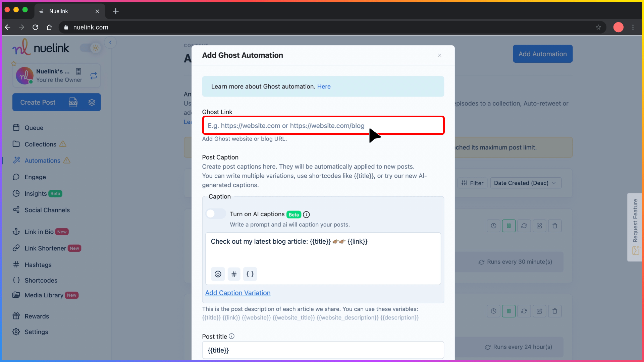644x362 pixels.
Task: Click the Nuelink logo
Action: pos(41,47)
